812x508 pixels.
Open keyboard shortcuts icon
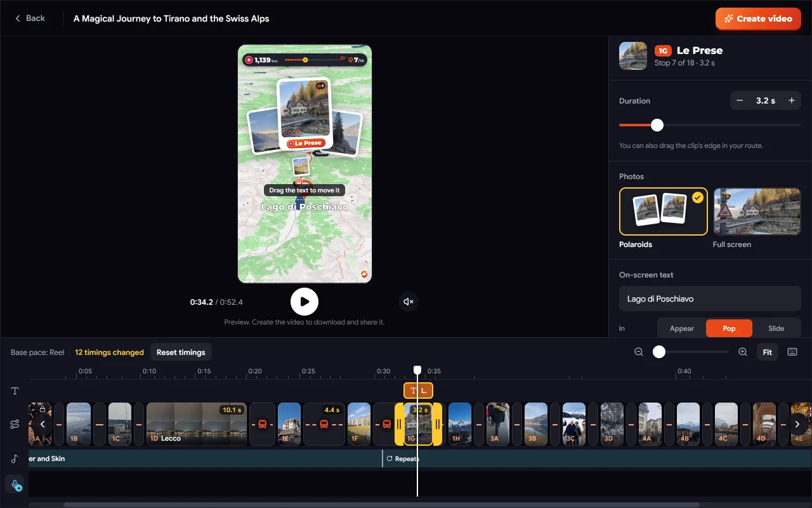[792, 352]
